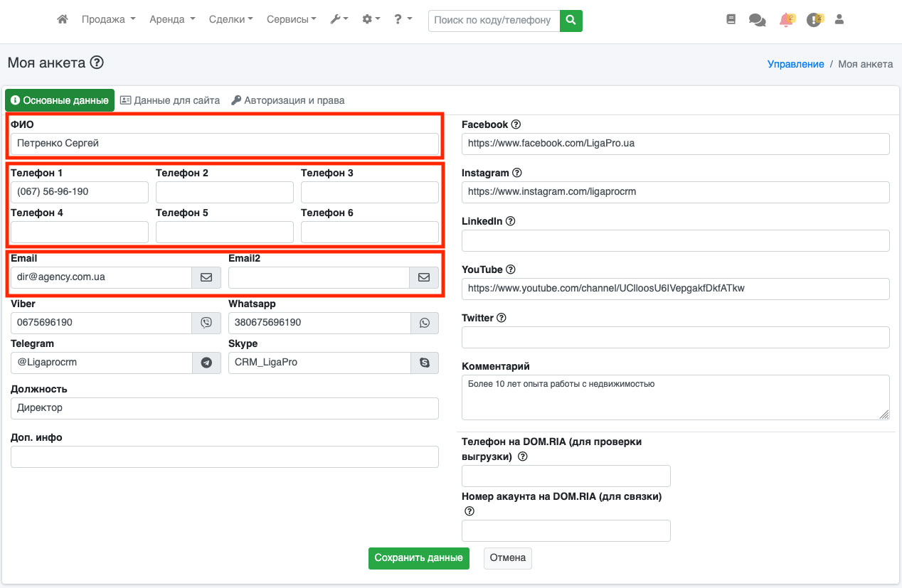The image size is (902, 588).
Task: Click the Сохранить данные button
Action: [419, 558]
